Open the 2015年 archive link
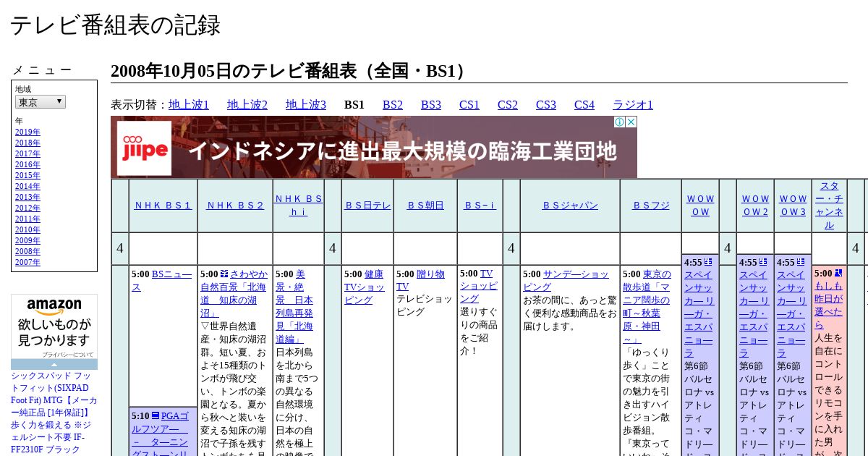The height and width of the screenshot is (456, 868). [x=27, y=175]
